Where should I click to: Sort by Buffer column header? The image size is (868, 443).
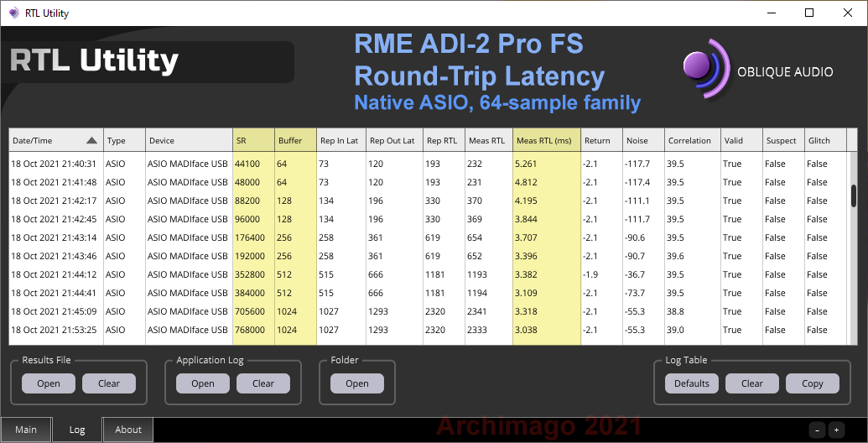tap(295, 141)
